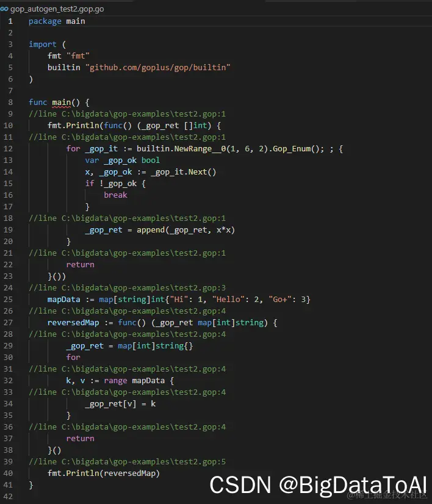The image size is (432, 504).
Task: Click the test2.gop:5 line comment
Action: click(x=128, y=462)
